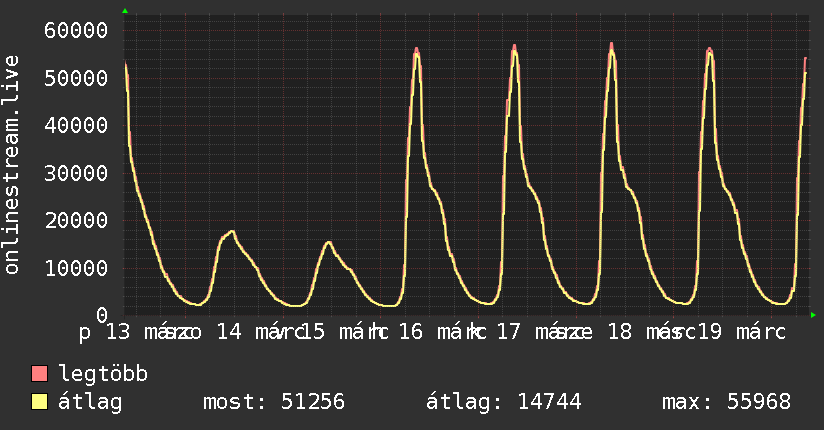This screenshot has width=824, height=430.
Task: Click the 'max: 55968' maximum value
Action: click(726, 402)
